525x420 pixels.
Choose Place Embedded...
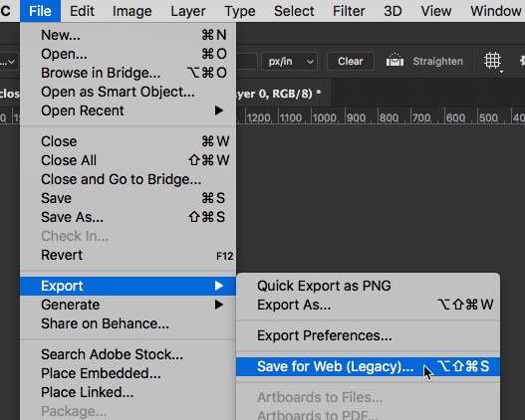pos(128,373)
